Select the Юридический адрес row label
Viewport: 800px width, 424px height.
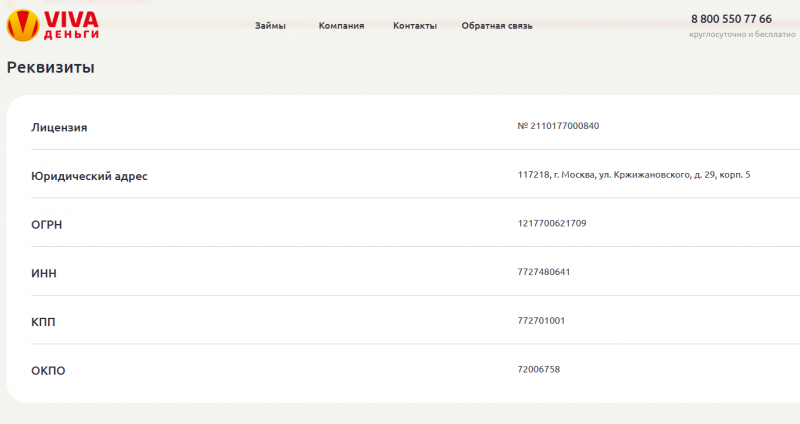89,176
